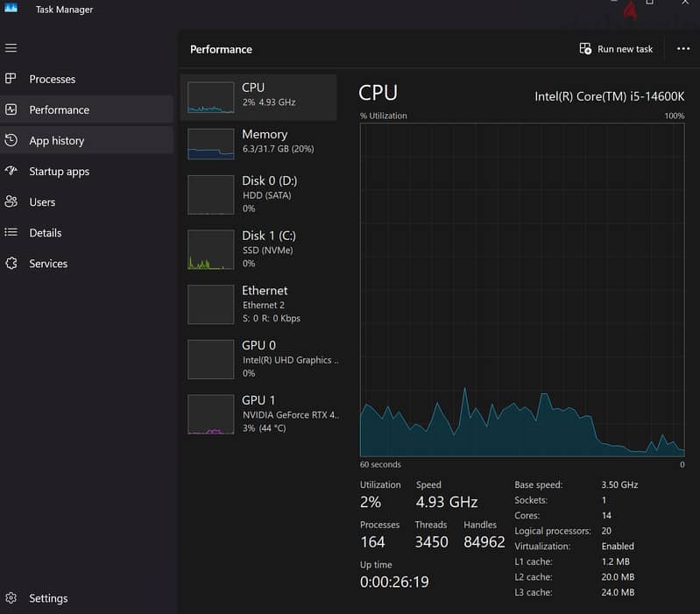Click the Run new task icon
700x614 pixels.
click(x=585, y=49)
